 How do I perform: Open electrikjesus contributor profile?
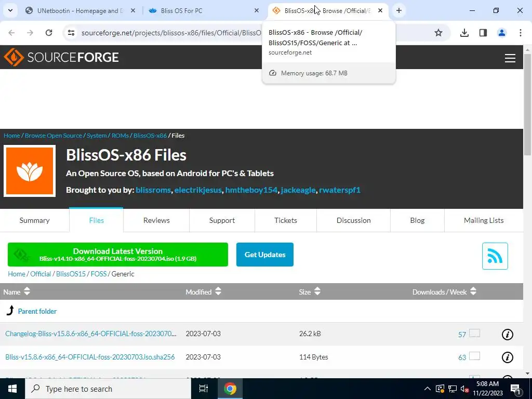click(198, 190)
